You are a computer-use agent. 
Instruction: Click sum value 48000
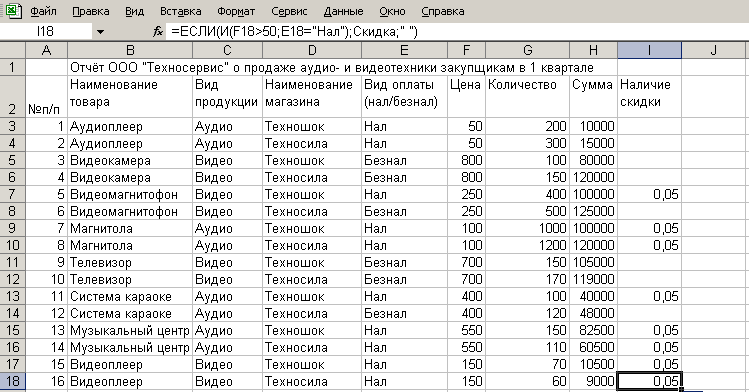(x=593, y=313)
